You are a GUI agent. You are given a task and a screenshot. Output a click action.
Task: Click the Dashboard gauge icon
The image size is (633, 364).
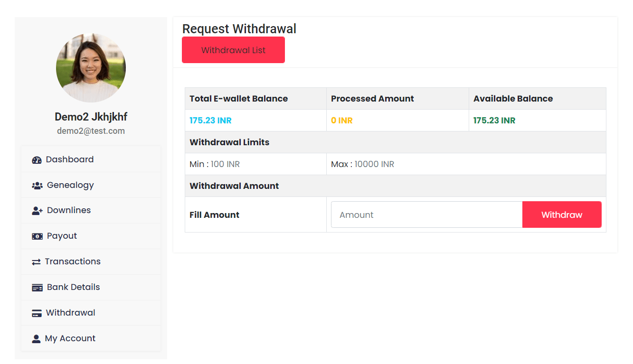37,160
